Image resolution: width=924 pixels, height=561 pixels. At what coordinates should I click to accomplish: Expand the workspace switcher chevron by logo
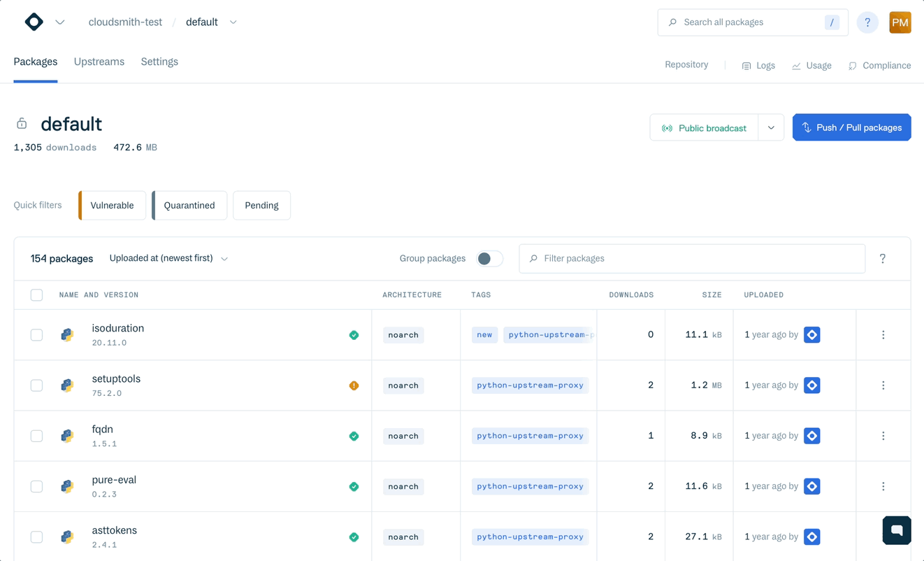pos(60,22)
